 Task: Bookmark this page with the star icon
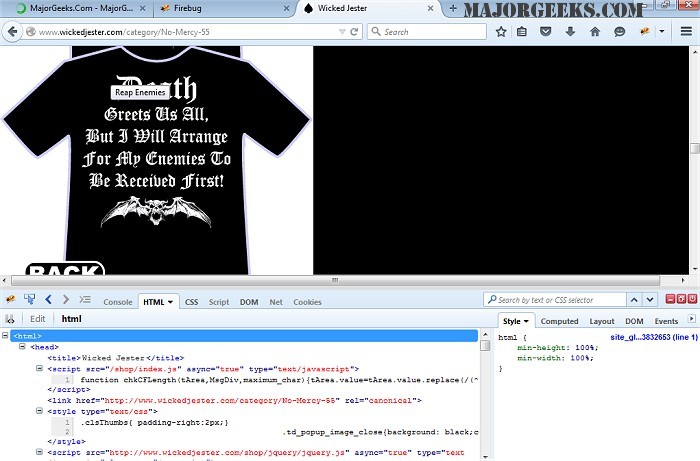click(x=501, y=32)
